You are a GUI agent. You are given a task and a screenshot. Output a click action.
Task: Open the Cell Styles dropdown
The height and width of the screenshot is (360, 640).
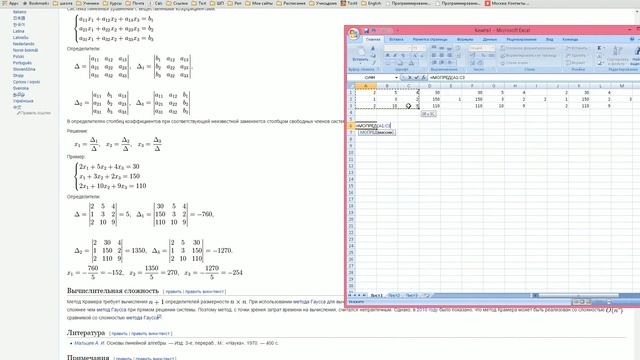[x=514, y=62]
